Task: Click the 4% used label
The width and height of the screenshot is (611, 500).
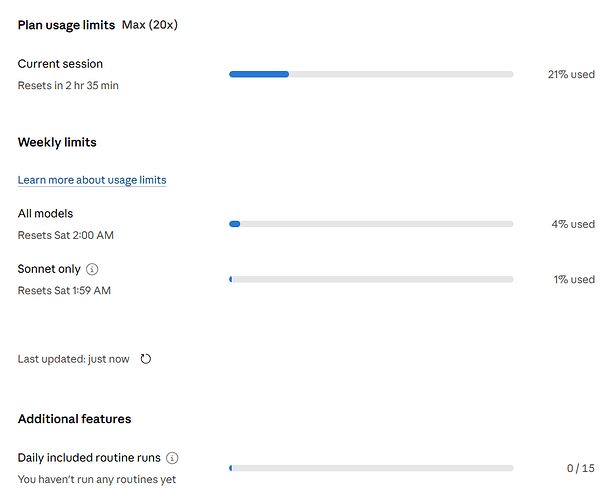Action: (x=573, y=224)
